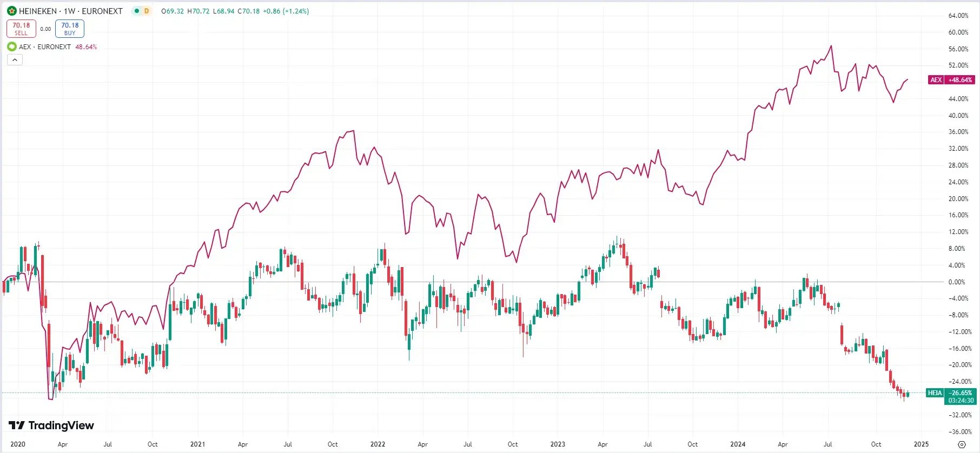
Task: Select the AEX · EURONEXT legend entry
Action: pos(45,47)
